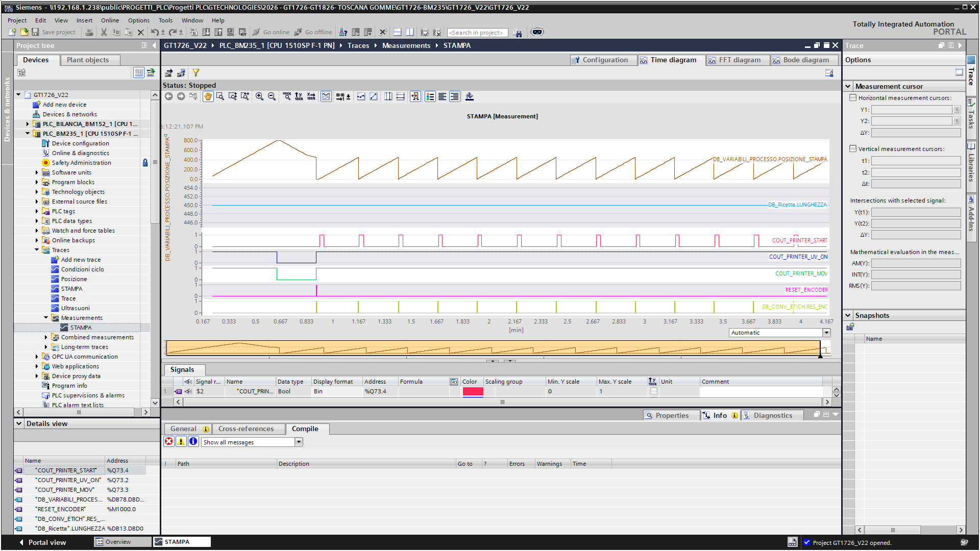Viewport: 980px width, 551px height.
Task: Collapse the Measurement cursor section
Action: pyautogui.click(x=848, y=86)
